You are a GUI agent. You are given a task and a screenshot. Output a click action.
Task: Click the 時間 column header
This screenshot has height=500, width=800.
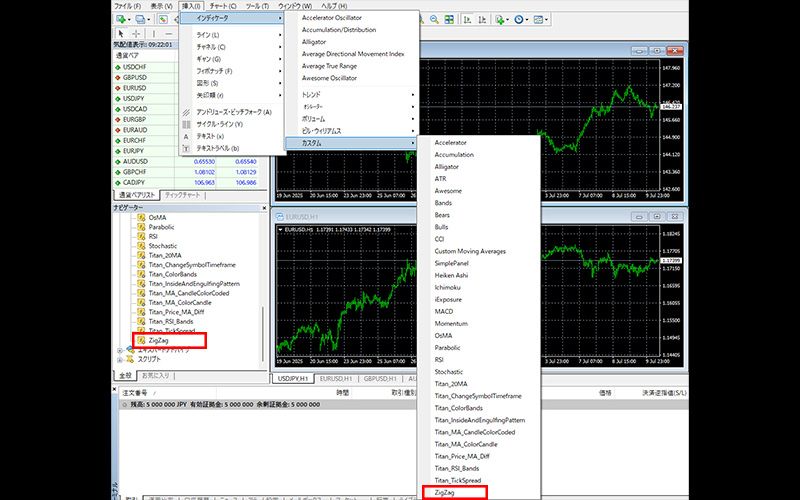[x=342, y=393]
